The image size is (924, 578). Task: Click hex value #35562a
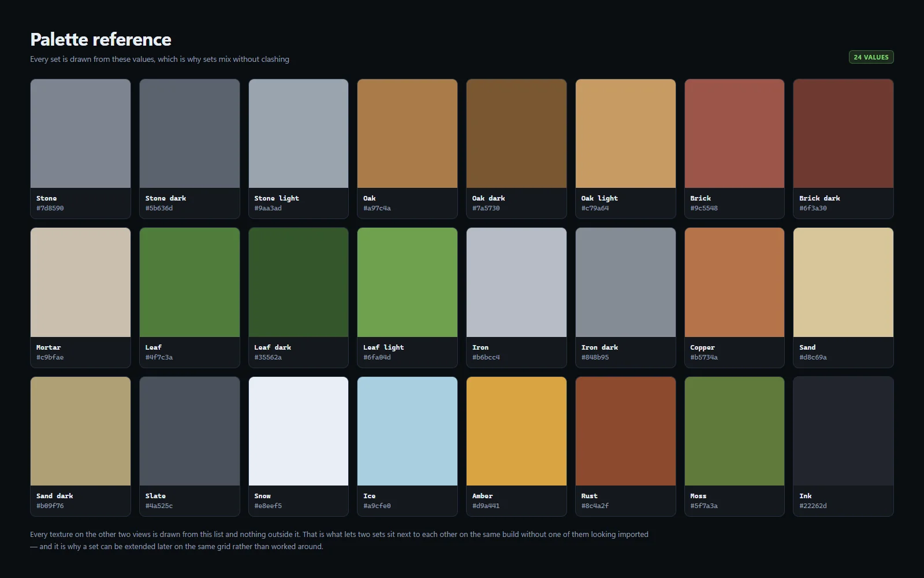(268, 357)
